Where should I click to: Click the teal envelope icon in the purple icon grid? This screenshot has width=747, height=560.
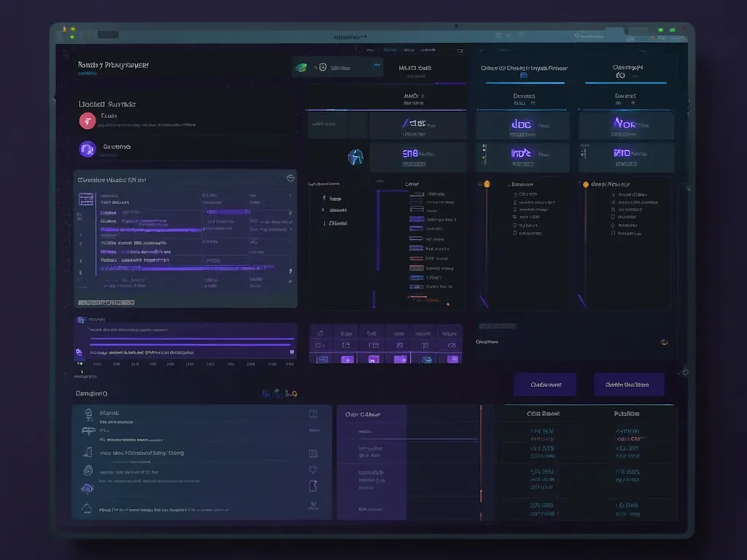click(x=426, y=359)
